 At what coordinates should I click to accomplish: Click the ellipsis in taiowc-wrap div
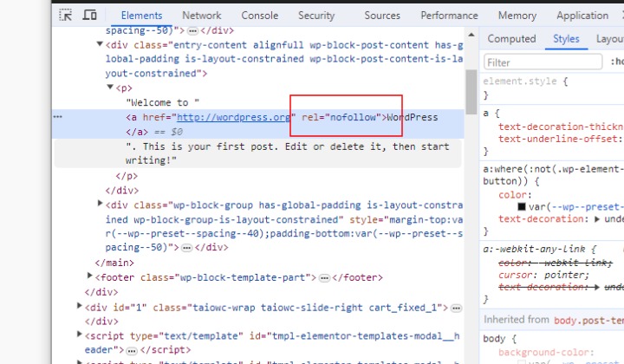tap(456, 308)
